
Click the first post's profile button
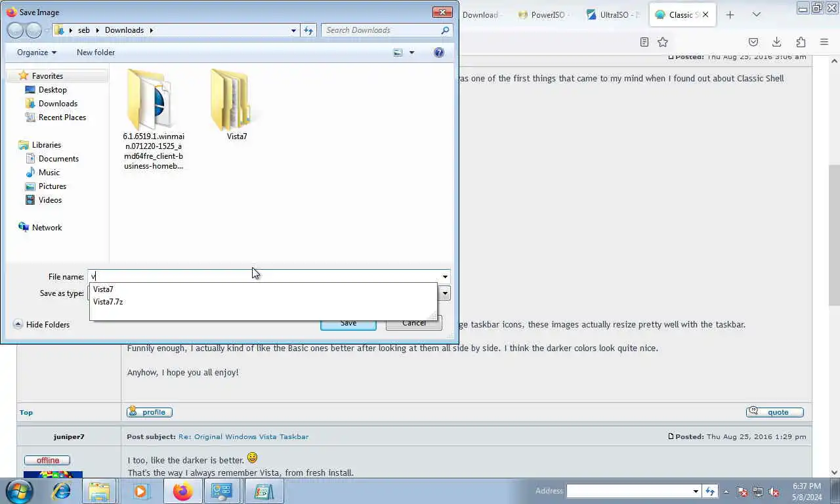coord(150,412)
